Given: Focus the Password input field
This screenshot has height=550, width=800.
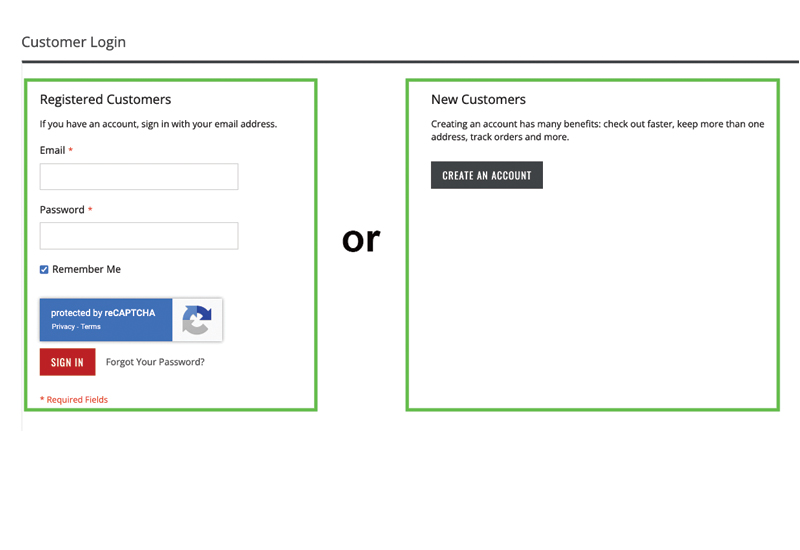Looking at the screenshot, I should tap(139, 236).
